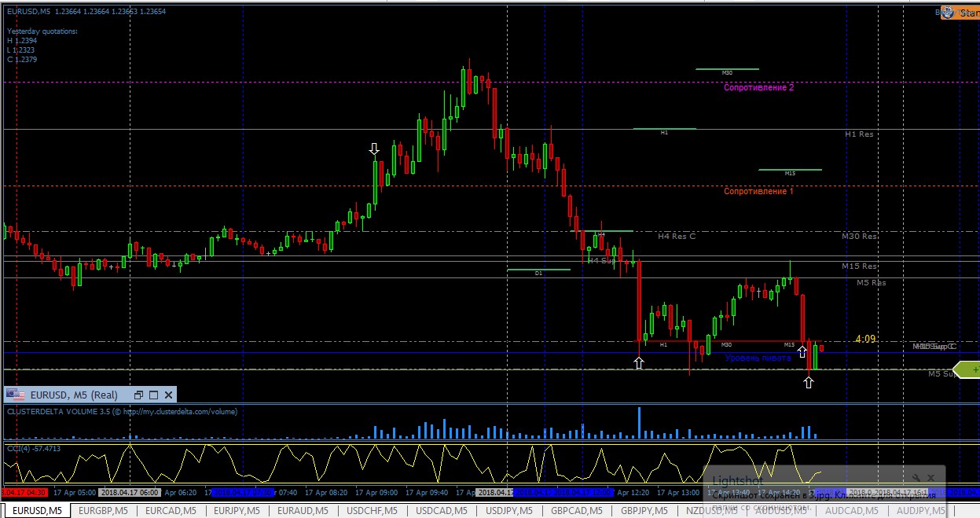Click the 'Yesterday quotations:' text

(x=42, y=31)
